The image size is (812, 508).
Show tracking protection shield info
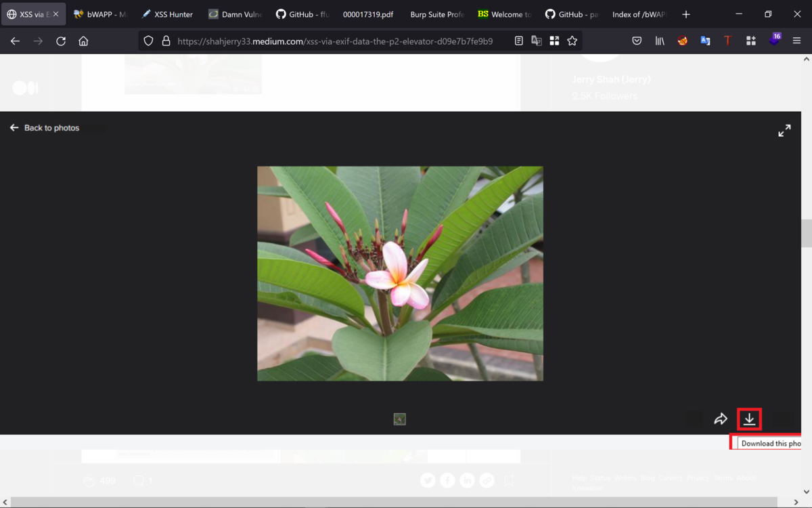(148, 41)
